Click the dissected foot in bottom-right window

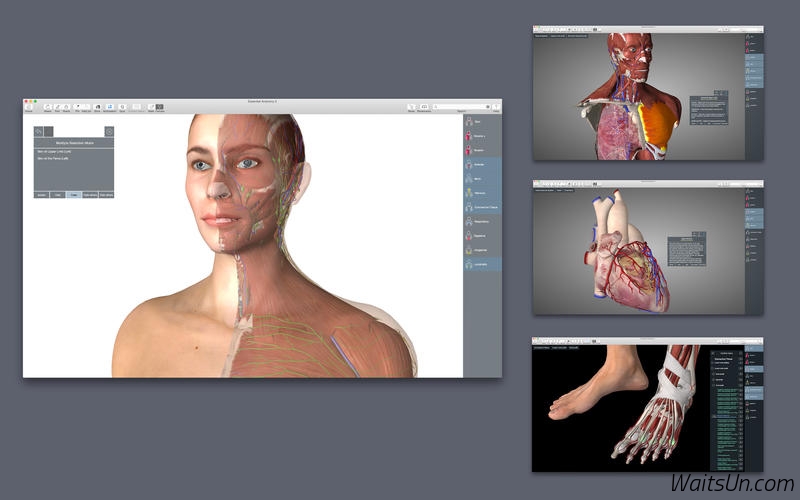point(657,403)
